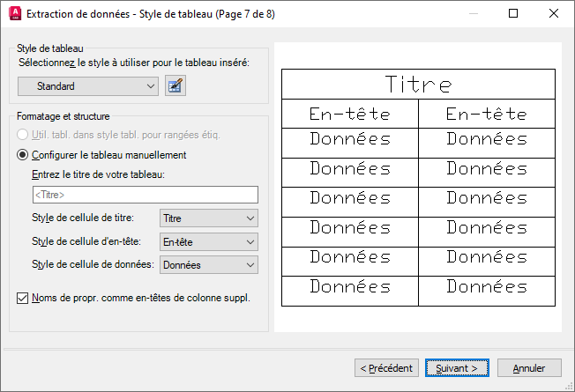
Task: Focus the table title text field
Action: point(144,195)
